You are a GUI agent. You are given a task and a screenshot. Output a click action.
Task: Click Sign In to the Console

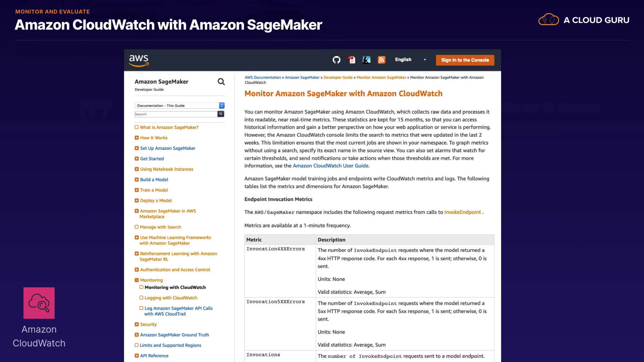[465, 60]
